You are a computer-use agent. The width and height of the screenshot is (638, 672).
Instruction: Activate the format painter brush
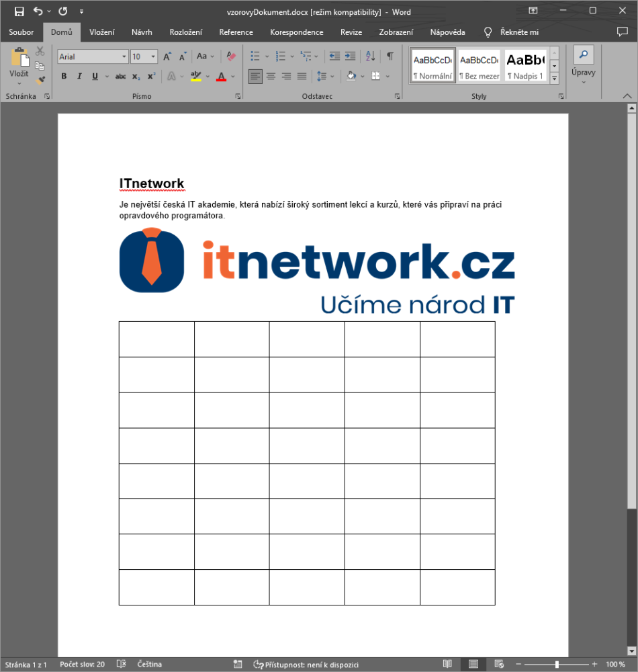(40, 80)
